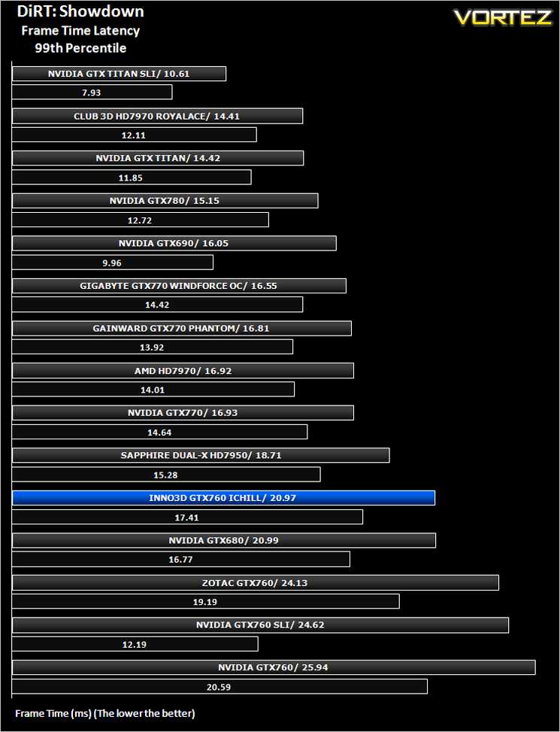Click the 99th Percentile label
Viewport: 560px width, 732px height.
click(80, 48)
